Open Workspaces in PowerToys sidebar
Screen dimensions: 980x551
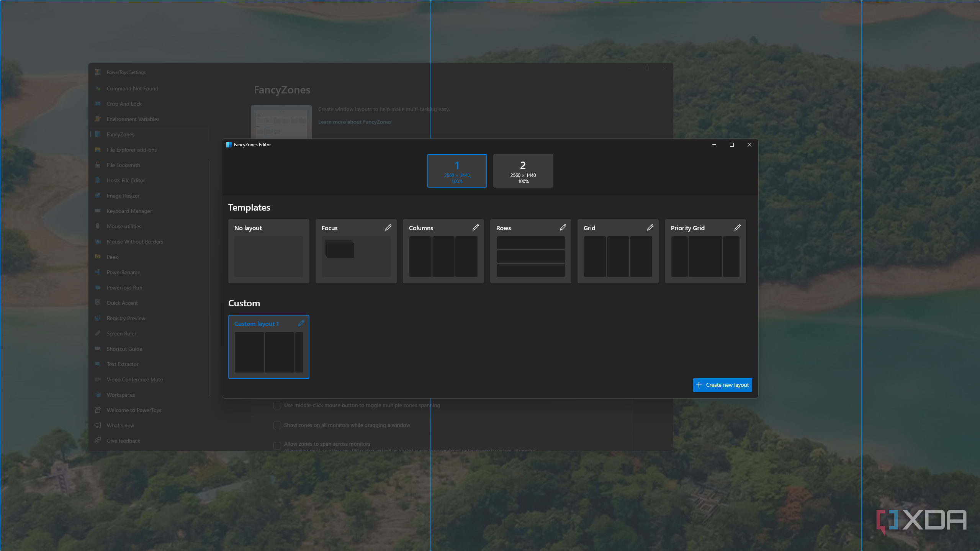149,395
